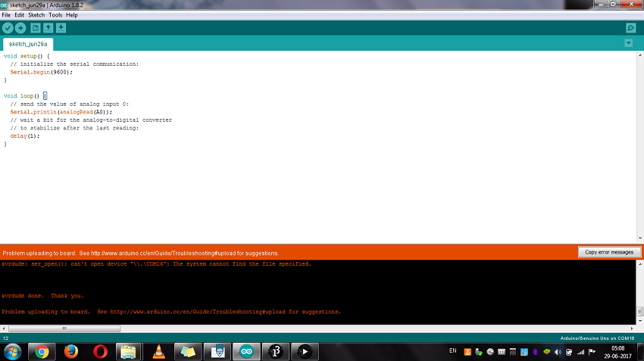Click the Verify checkmark toolbar button
This screenshot has width=644, height=361.
click(x=8, y=28)
